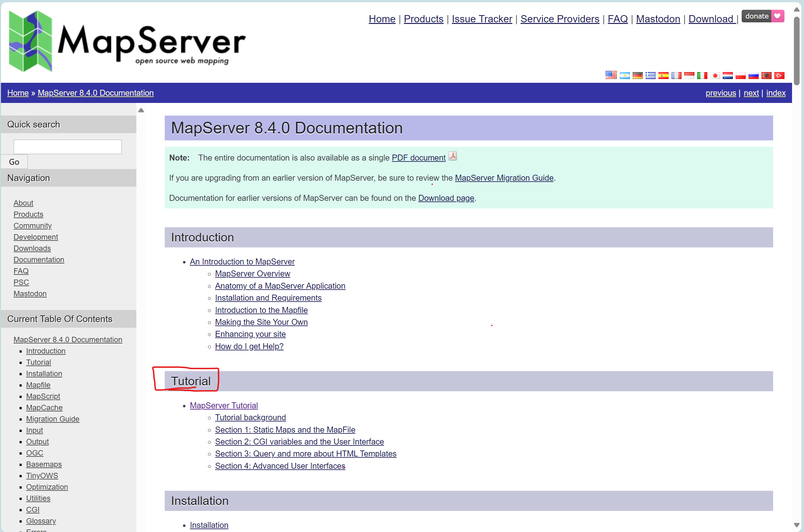
Task: Switch to German via the Germany flag
Action: click(637, 75)
